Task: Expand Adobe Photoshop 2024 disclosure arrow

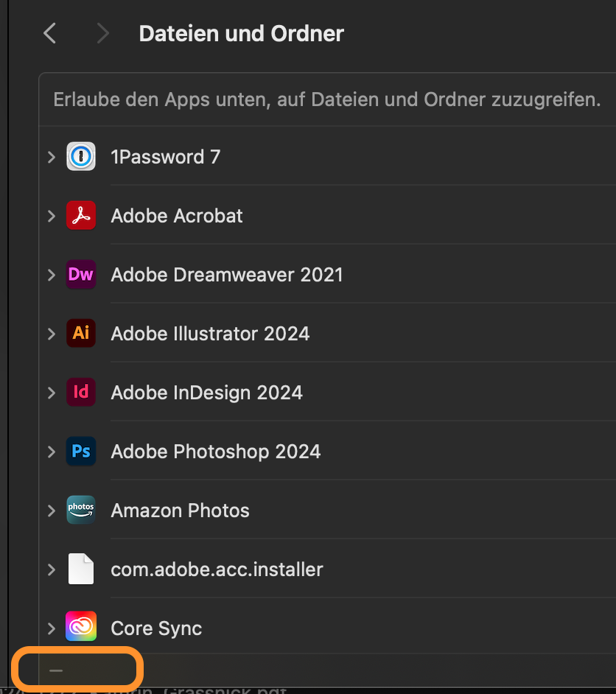Action: pos(52,452)
